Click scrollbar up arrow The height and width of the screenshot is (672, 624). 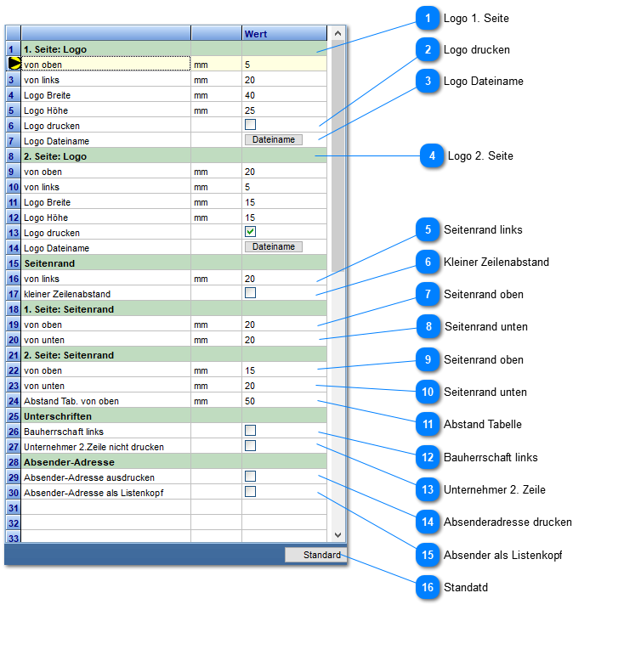click(x=338, y=33)
